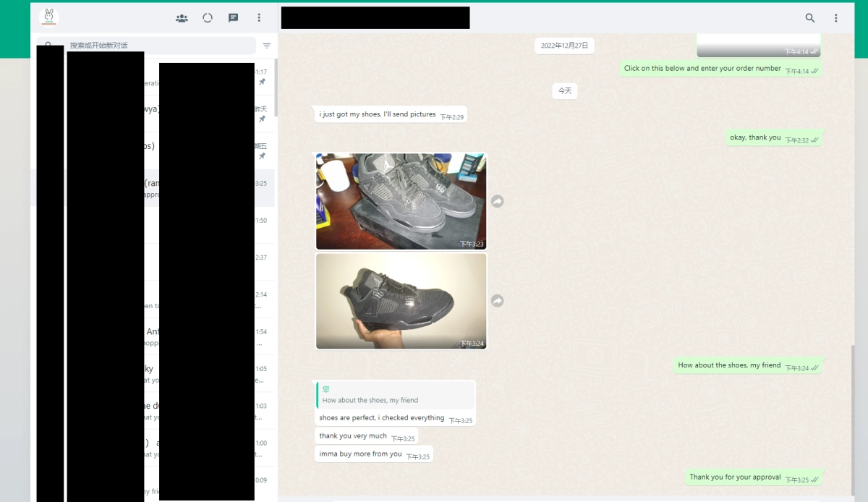Open the sidebar three-dot options menu
868x502 pixels.
coord(259,17)
